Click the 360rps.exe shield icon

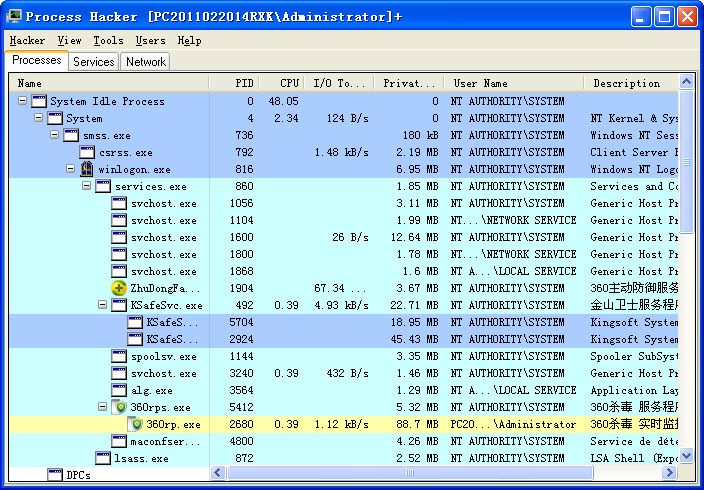click(x=119, y=407)
